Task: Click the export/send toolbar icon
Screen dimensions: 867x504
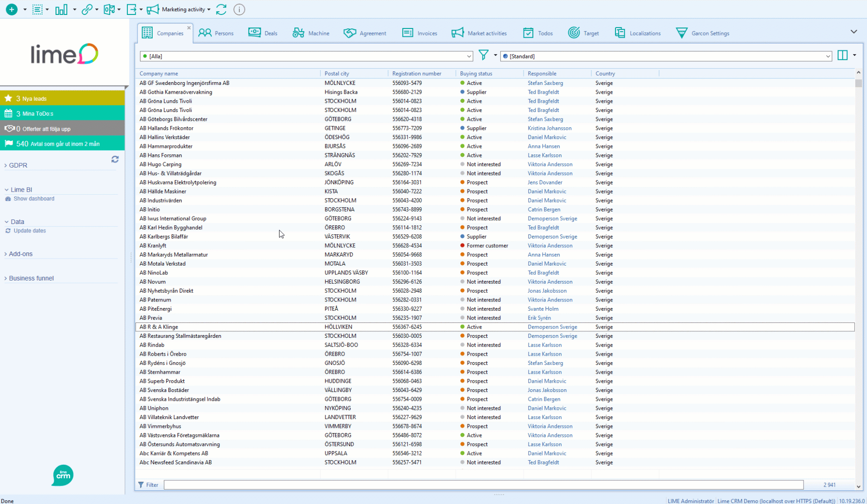Action: point(132,9)
